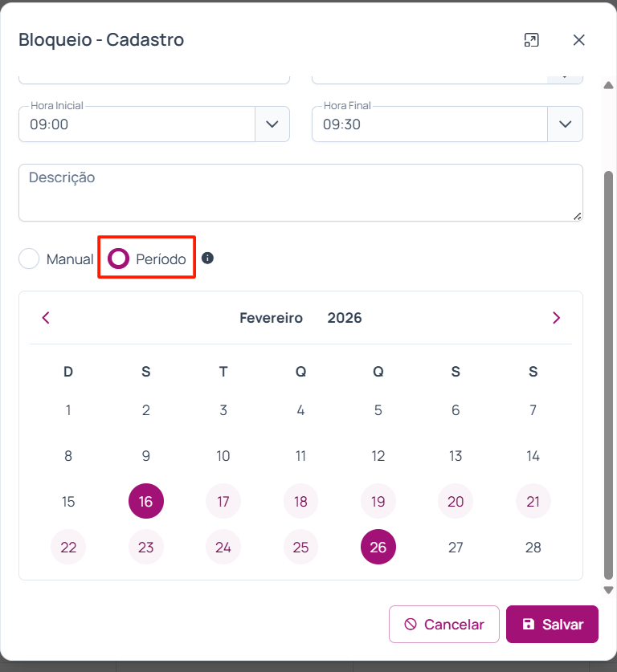
Task: Click the Descrição text area
Action: 300,193
